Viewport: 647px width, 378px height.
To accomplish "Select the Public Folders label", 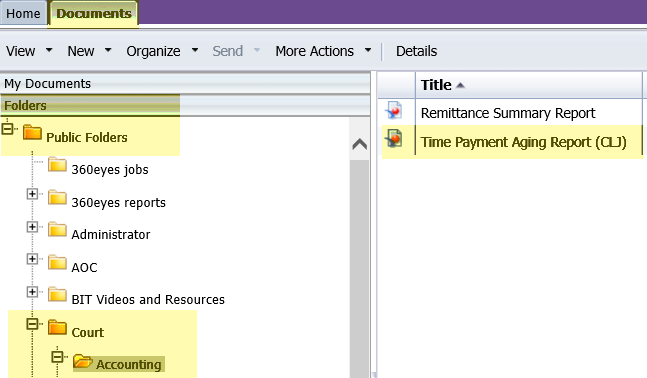I will point(87,137).
